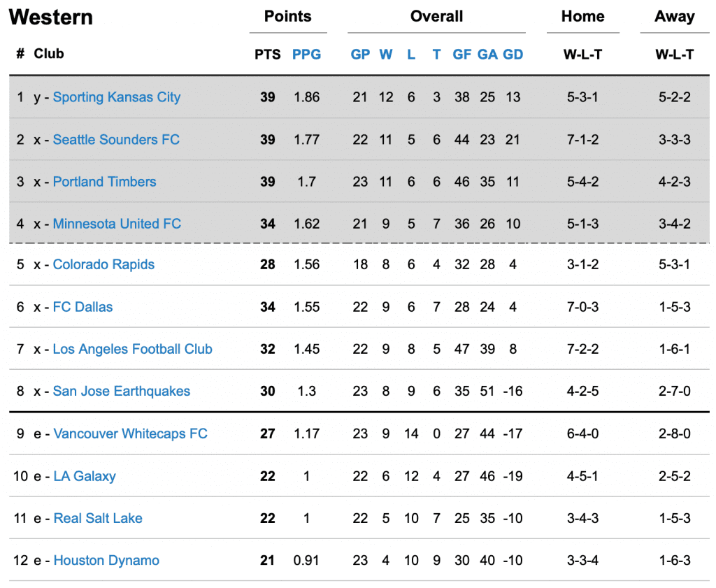Screen dimensions: 716x588
Task: Open FC Dallas club link
Action: coord(83,307)
